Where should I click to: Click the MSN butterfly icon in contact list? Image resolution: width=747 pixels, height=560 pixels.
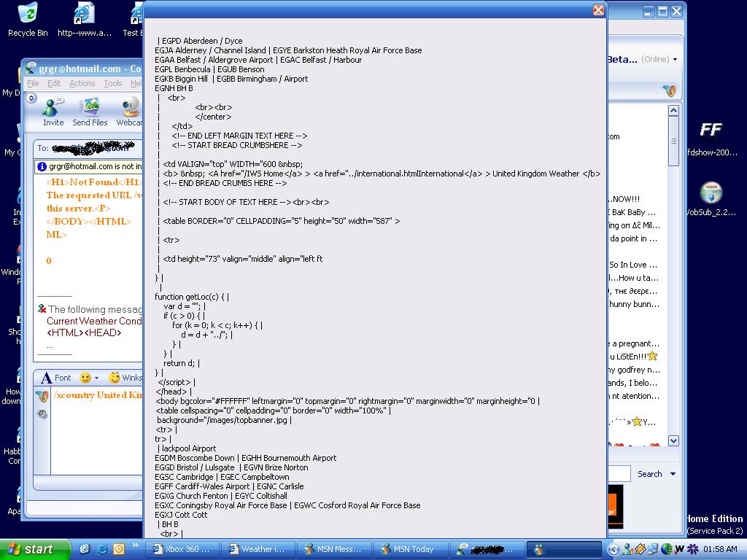pyautogui.click(x=669, y=90)
